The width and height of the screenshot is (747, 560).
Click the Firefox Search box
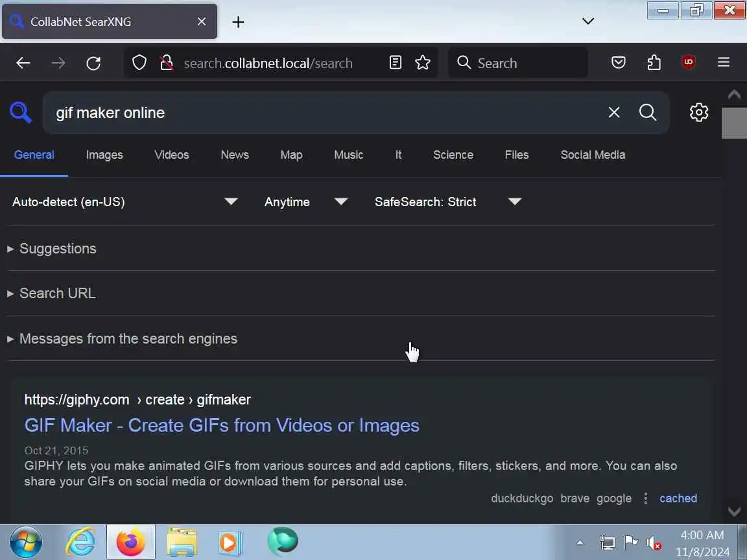(518, 62)
